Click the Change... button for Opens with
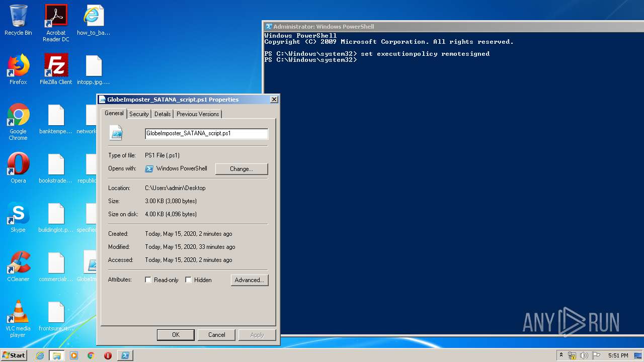The image size is (644, 362). coord(242,169)
